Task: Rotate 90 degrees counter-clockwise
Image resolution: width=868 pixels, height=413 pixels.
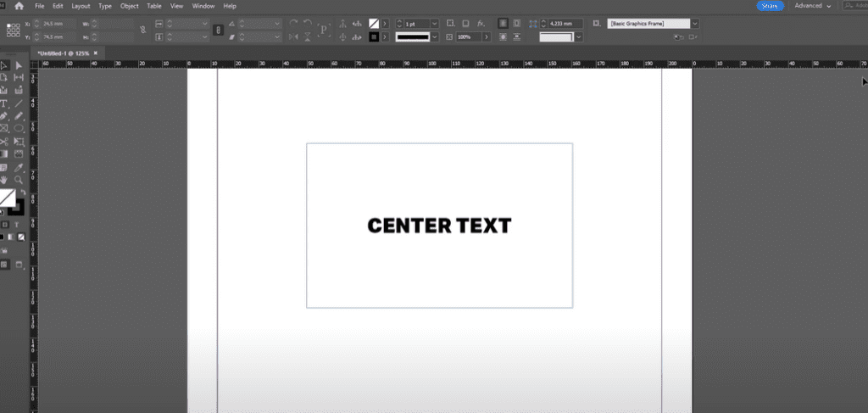Action: tap(307, 23)
